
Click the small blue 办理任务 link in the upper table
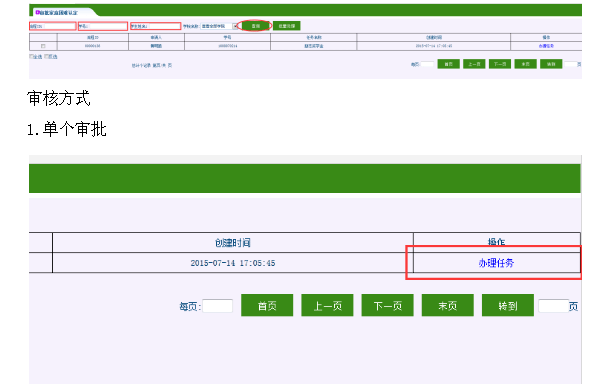pyautogui.click(x=546, y=46)
